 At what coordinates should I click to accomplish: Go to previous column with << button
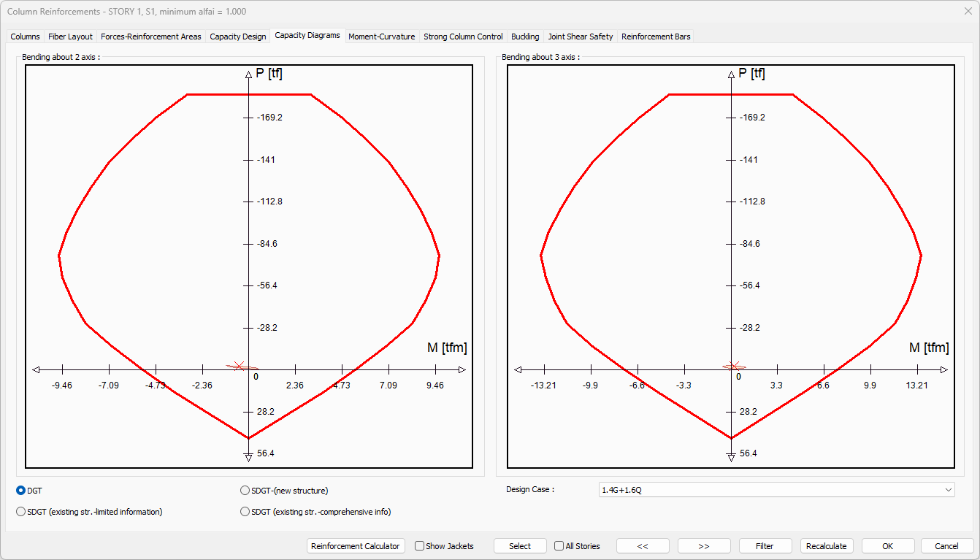click(643, 546)
